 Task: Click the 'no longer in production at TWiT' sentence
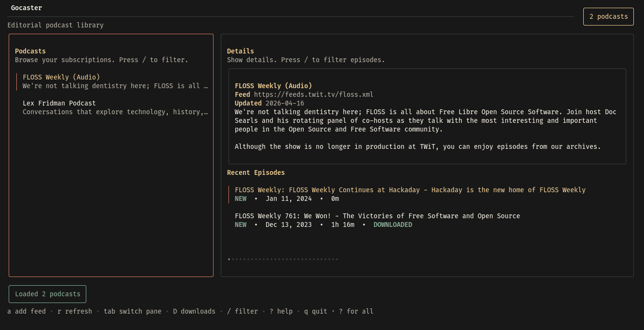pyautogui.click(x=418, y=146)
